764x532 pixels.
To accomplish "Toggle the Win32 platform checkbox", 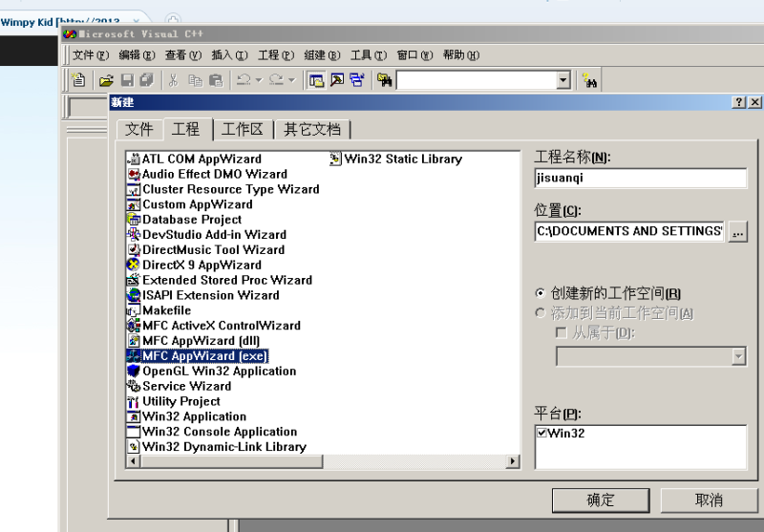I will [541, 433].
